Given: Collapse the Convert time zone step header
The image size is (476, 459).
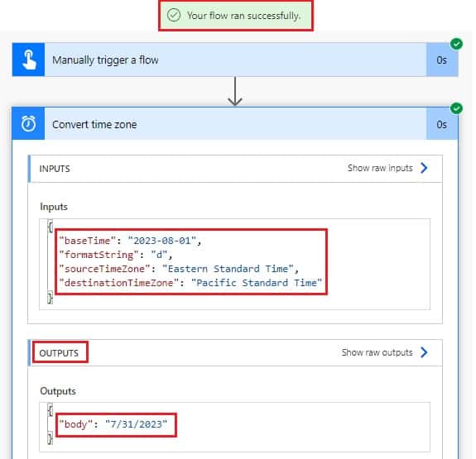Looking at the screenshot, I should tap(235, 124).
